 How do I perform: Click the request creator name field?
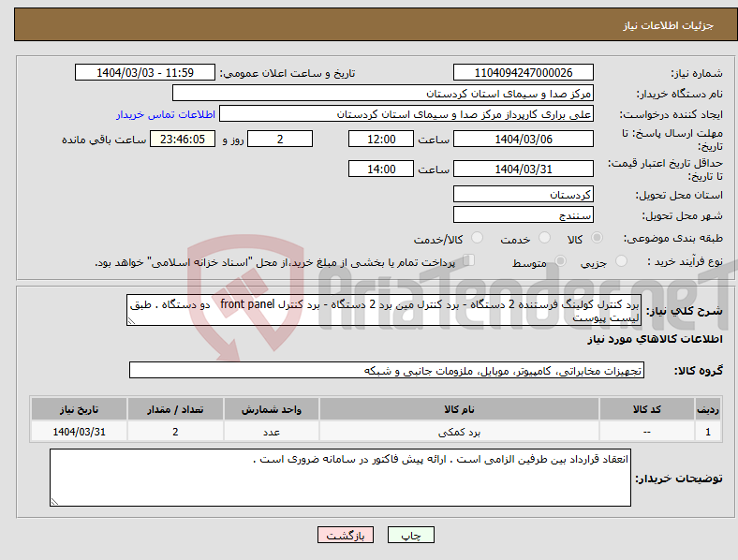pyautogui.click(x=406, y=114)
